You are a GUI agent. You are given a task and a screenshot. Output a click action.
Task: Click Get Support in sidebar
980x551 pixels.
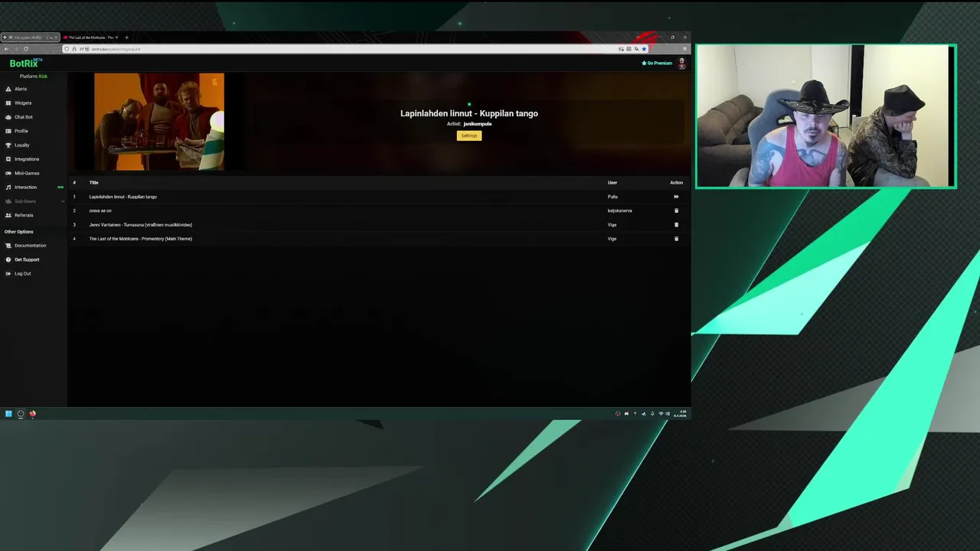(x=27, y=259)
